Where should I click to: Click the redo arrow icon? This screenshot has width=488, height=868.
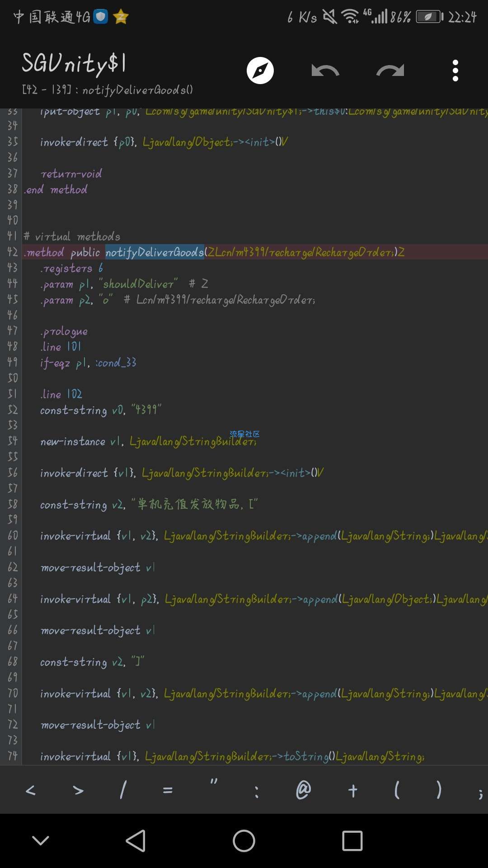pos(390,71)
